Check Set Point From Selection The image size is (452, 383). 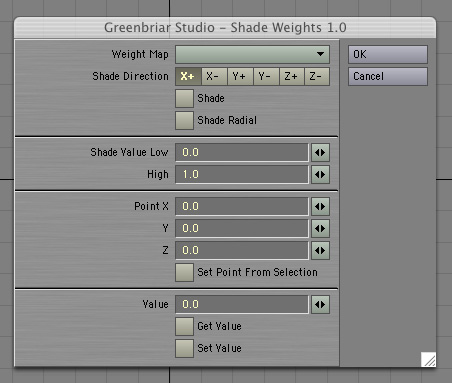pos(184,273)
